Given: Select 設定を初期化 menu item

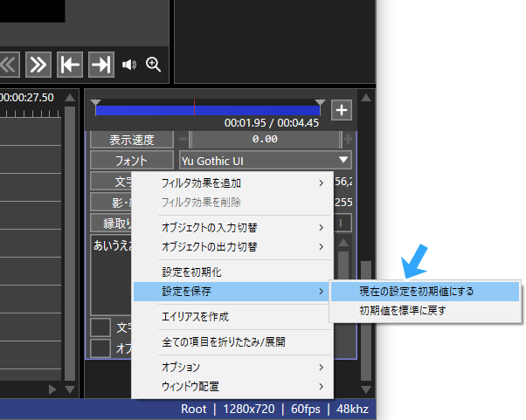Looking at the screenshot, I should [x=232, y=272].
